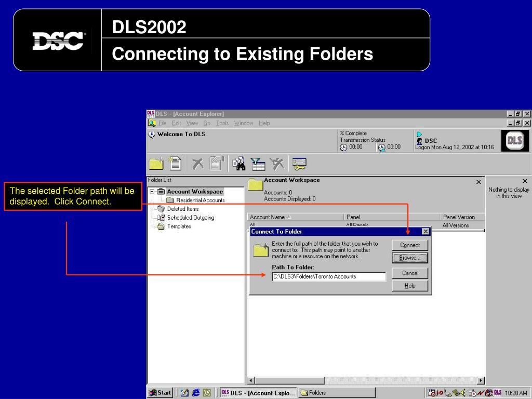Click the DSC operator user icon
532x399 pixels.
coord(420,141)
